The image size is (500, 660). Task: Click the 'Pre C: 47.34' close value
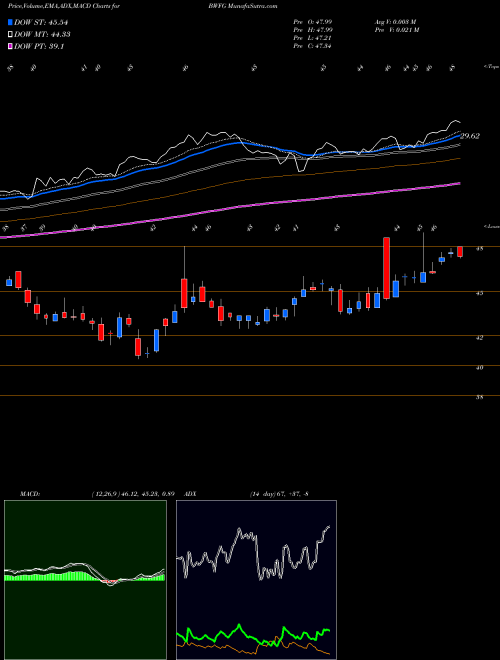point(313,46)
